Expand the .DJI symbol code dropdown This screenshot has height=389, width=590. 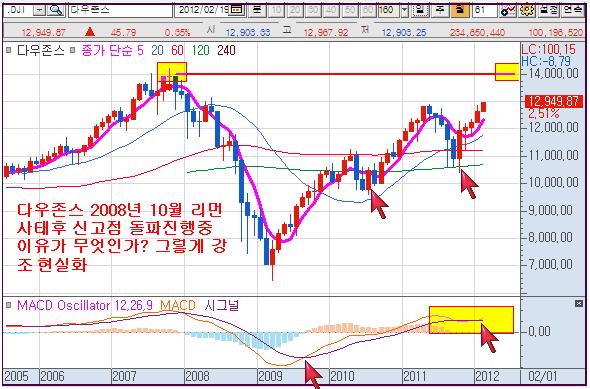click(x=39, y=10)
